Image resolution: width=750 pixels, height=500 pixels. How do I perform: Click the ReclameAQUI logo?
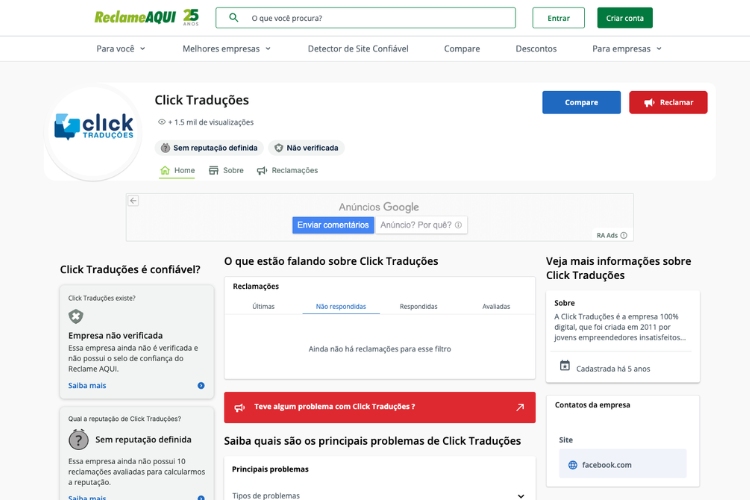point(135,18)
